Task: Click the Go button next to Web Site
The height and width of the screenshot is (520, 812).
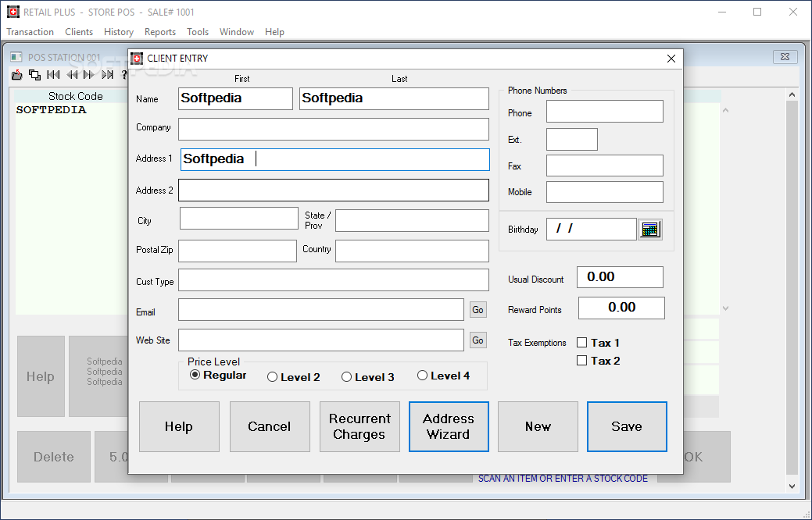Action: (478, 340)
